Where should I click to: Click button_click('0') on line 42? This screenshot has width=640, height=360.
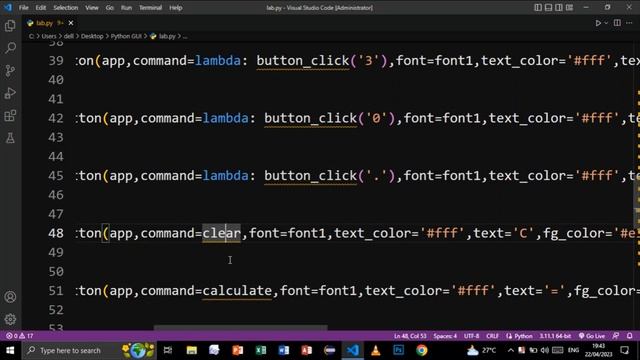(x=329, y=118)
